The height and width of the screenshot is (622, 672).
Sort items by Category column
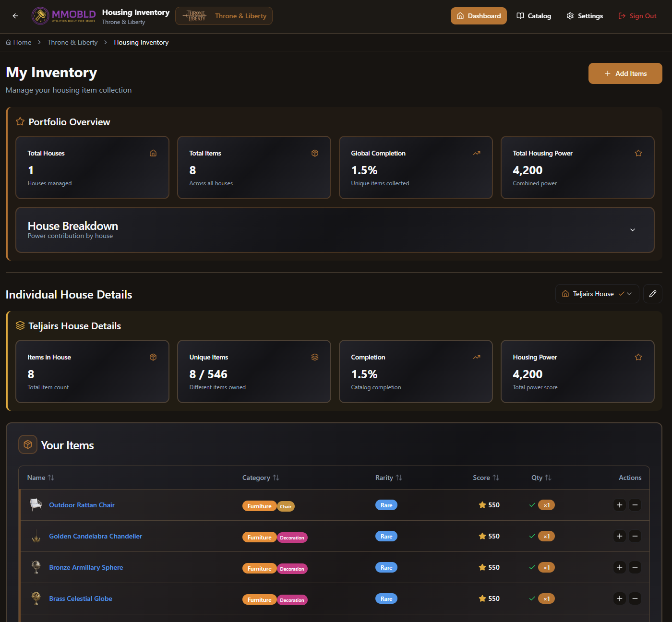pyautogui.click(x=261, y=478)
